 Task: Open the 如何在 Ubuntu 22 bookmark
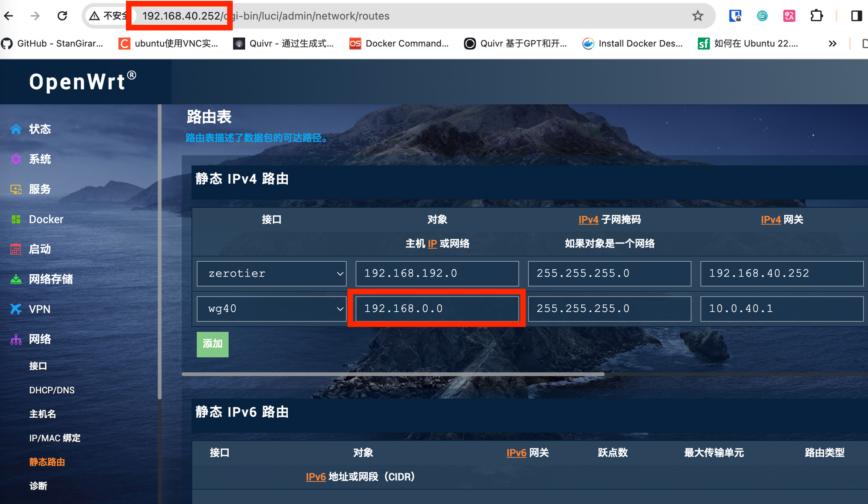[x=748, y=43]
